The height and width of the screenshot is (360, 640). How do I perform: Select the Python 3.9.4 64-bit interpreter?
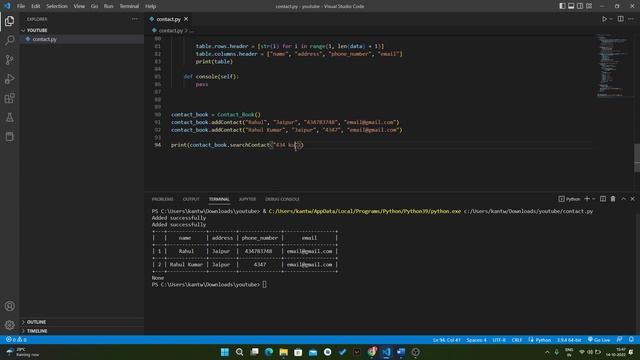coord(569,340)
